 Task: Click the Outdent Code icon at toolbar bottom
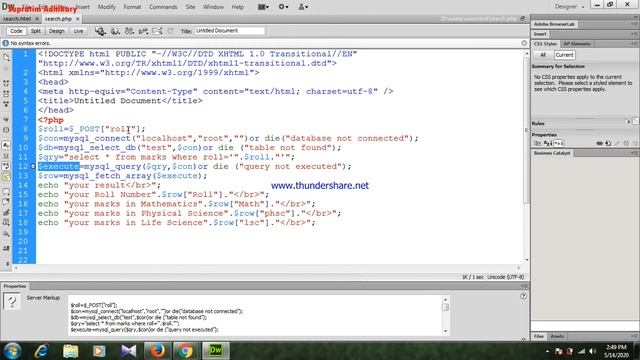click(6, 264)
